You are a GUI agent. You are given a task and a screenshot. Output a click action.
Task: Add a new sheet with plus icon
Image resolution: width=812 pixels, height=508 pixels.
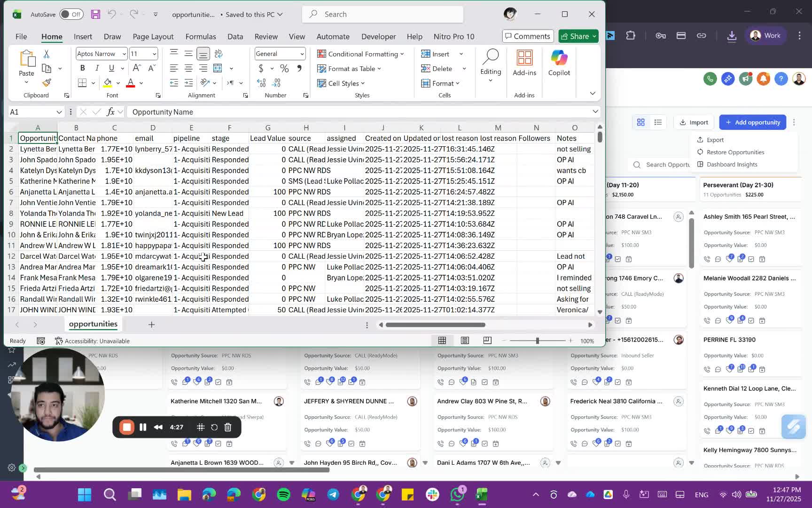pos(151,325)
